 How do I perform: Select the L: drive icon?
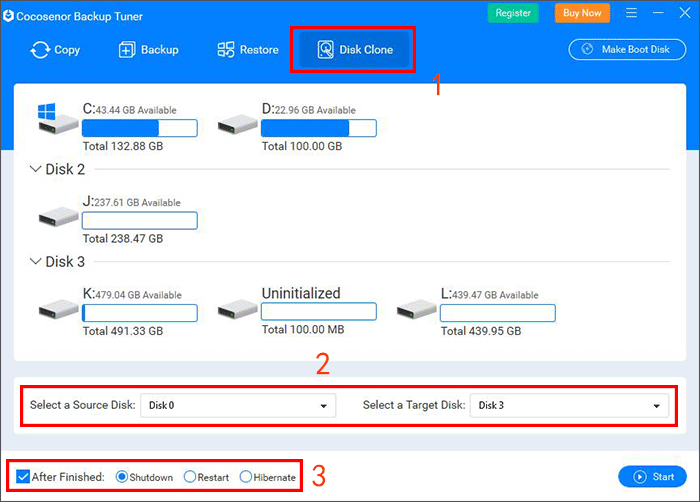point(417,310)
